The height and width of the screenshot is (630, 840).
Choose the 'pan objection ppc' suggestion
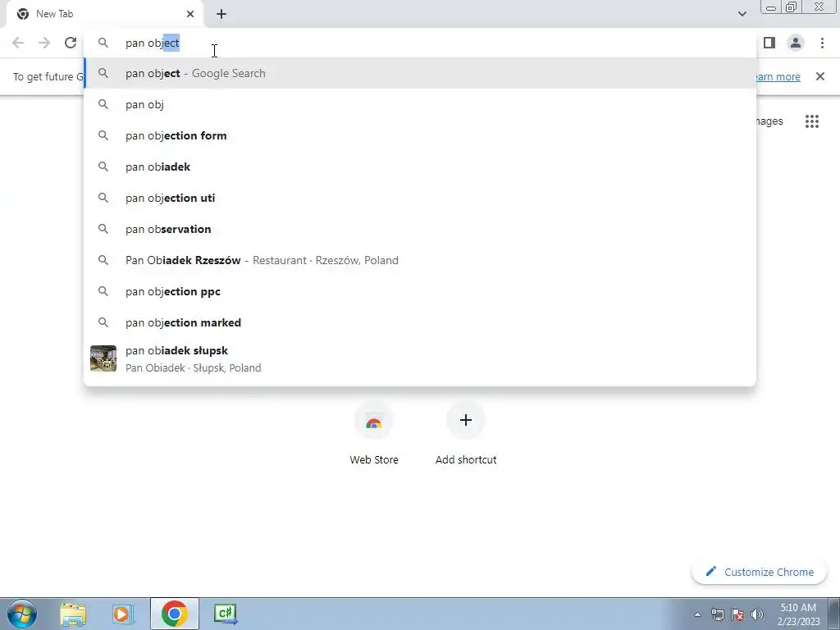click(420, 291)
